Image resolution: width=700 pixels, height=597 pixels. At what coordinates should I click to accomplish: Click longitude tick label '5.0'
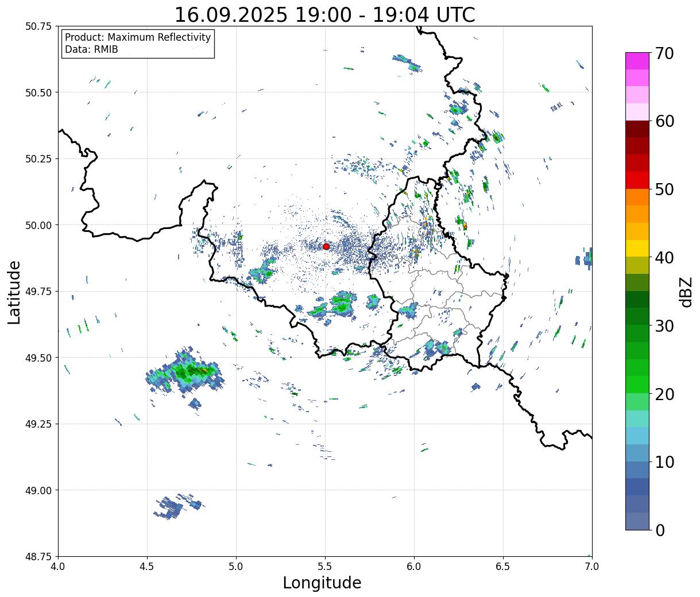[236, 566]
